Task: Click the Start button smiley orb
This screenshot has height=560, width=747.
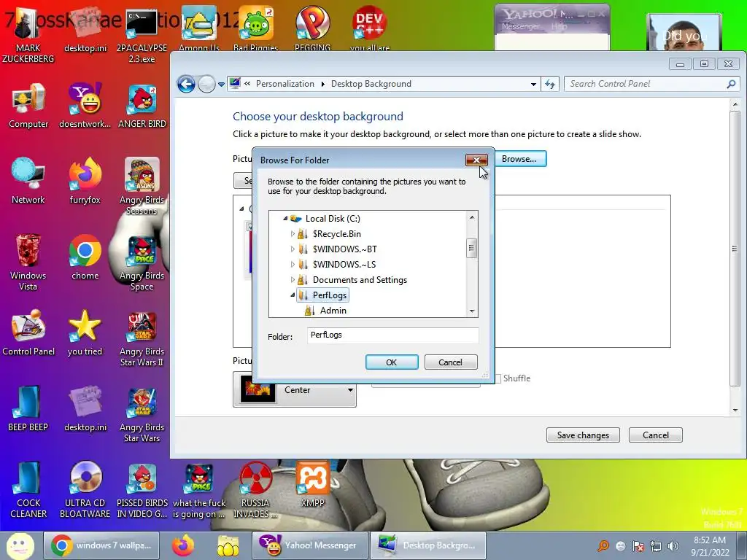Action: point(20,545)
